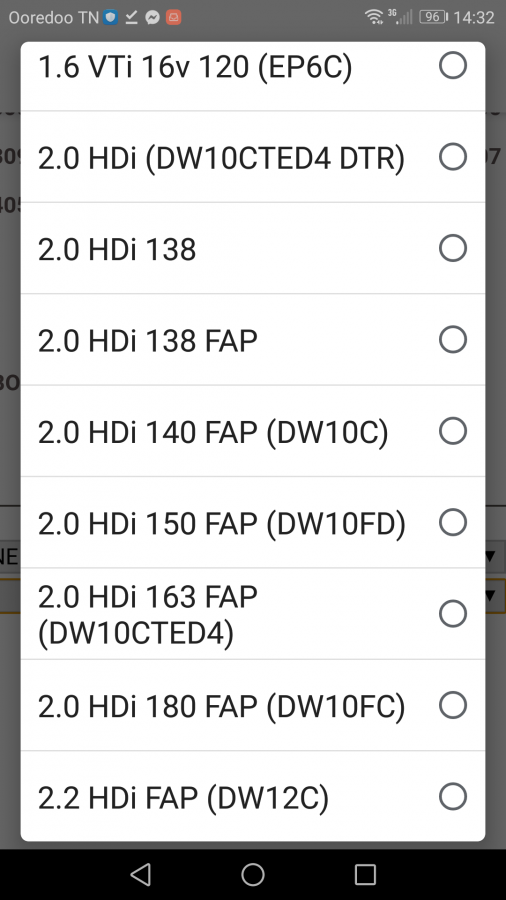Tap the battery level indicator icon
This screenshot has width=506, height=900.
433,17
